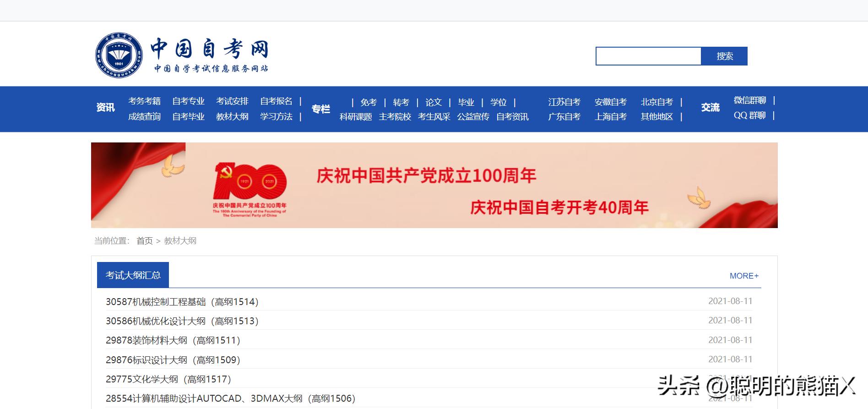Go to 上海自考 region page
The height and width of the screenshot is (409, 868).
[x=611, y=116]
